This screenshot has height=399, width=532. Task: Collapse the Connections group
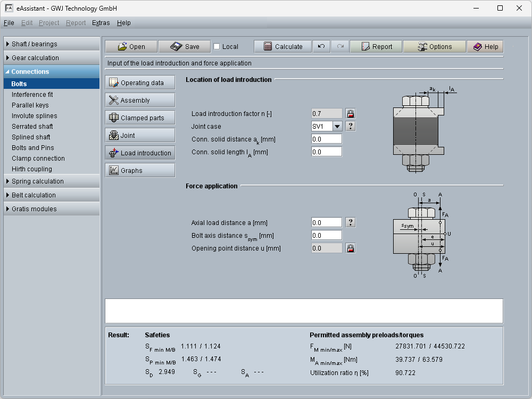[52, 72]
